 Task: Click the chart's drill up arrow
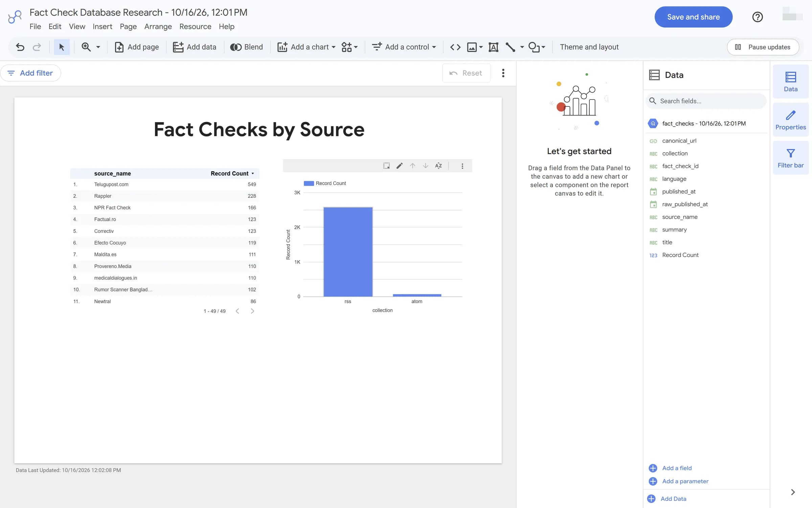click(x=412, y=166)
